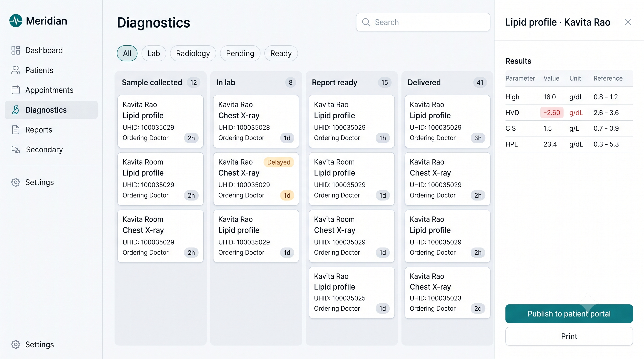Click the upper Settings gear icon
The height and width of the screenshot is (359, 644).
pos(15,182)
